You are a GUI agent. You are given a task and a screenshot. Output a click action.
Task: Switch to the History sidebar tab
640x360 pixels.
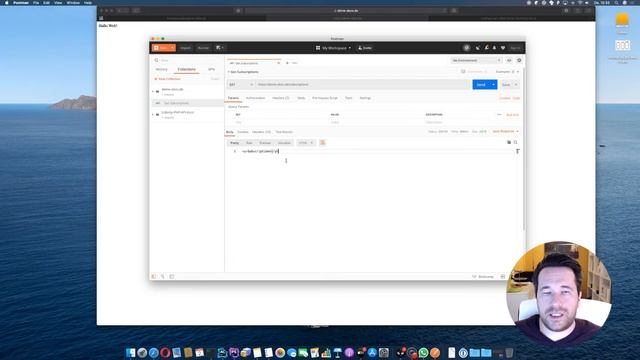click(162, 69)
